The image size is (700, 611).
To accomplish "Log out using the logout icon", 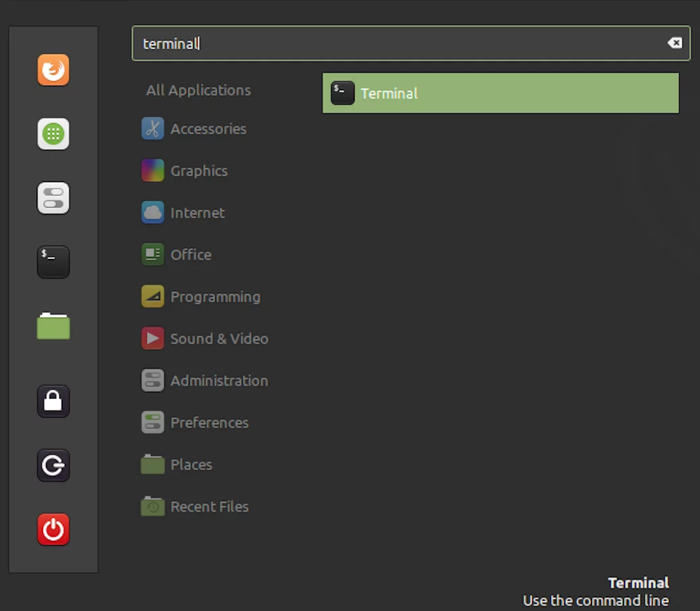I will pyautogui.click(x=53, y=465).
